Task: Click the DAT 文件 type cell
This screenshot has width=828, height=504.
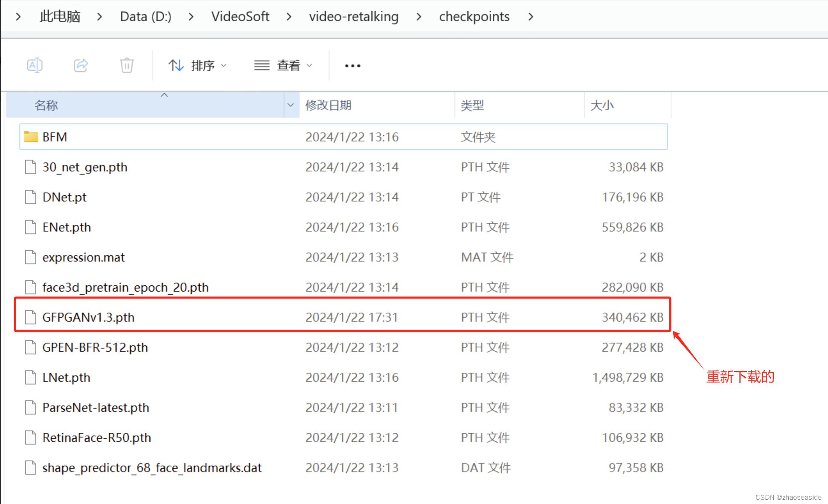Action: pyautogui.click(x=486, y=468)
